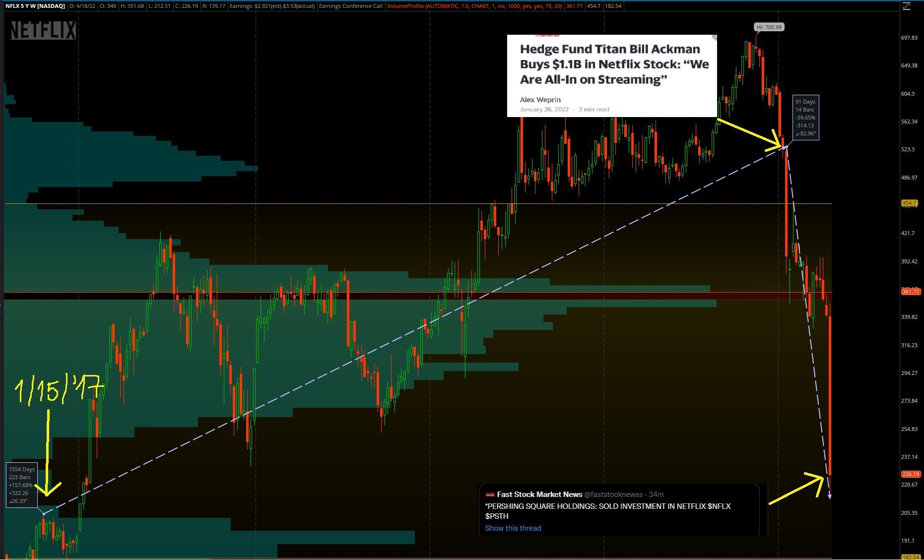Image resolution: width=924 pixels, height=560 pixels.
Task: Open the Show this thread link
Action: click(x=513, y=528)
